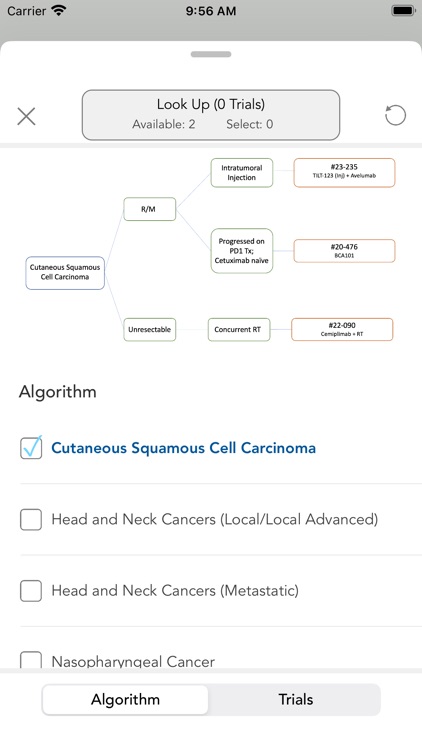Viewport: 422px width, 750px height.
Task: Tap the Look Up (0 Trials) button
Action: click(211, 115)
